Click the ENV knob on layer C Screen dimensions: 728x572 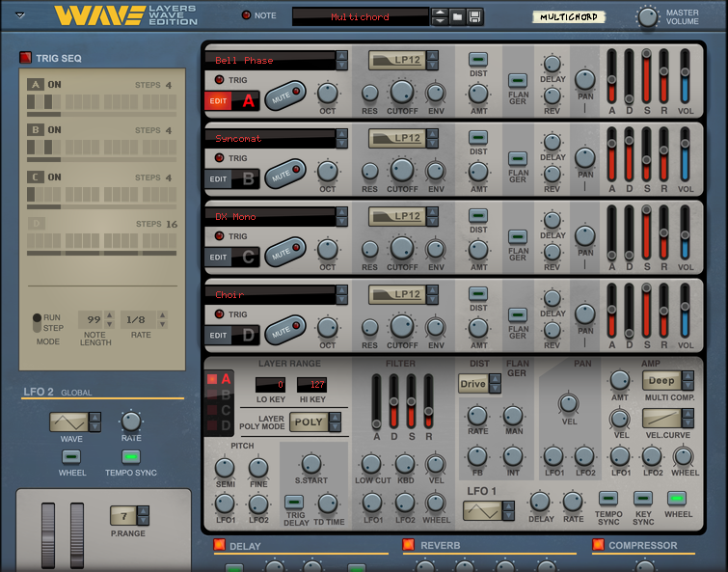pyautogui.click(x=436, y=249)
